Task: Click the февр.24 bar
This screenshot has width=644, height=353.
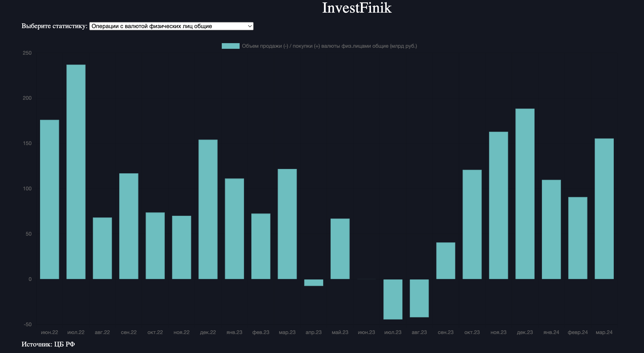Action: coord(578,238)
